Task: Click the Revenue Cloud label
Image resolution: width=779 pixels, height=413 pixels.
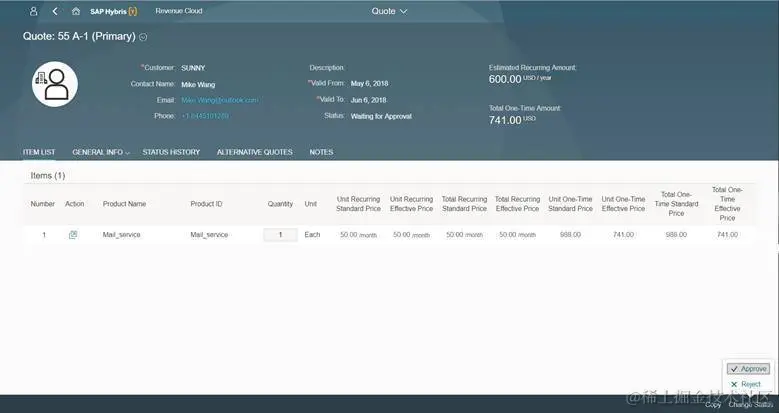Action: 179,11
